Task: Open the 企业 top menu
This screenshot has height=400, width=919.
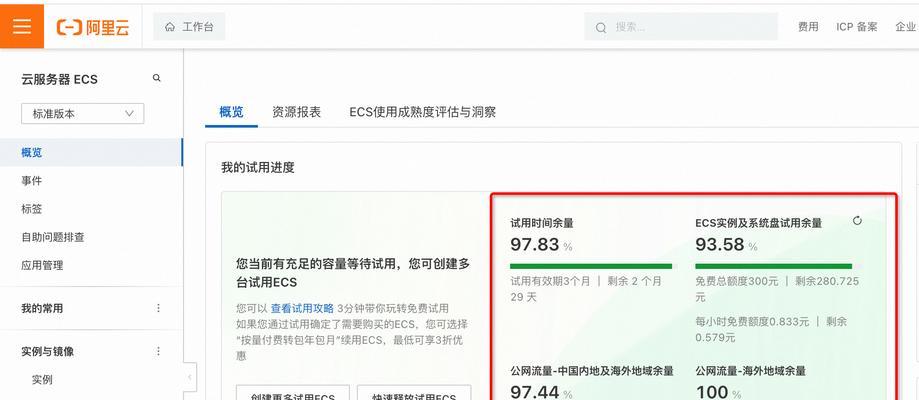Action: point(906,27)
